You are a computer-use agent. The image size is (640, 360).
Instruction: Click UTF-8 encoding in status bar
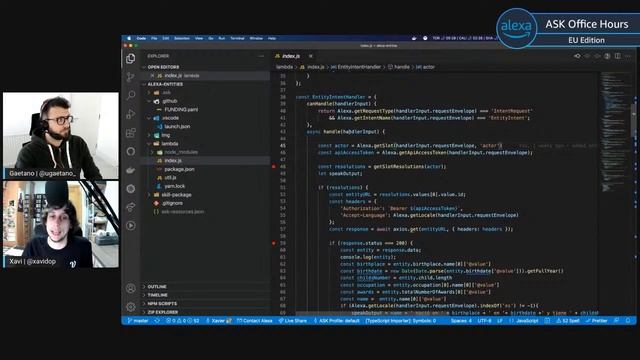pos(484,321)
